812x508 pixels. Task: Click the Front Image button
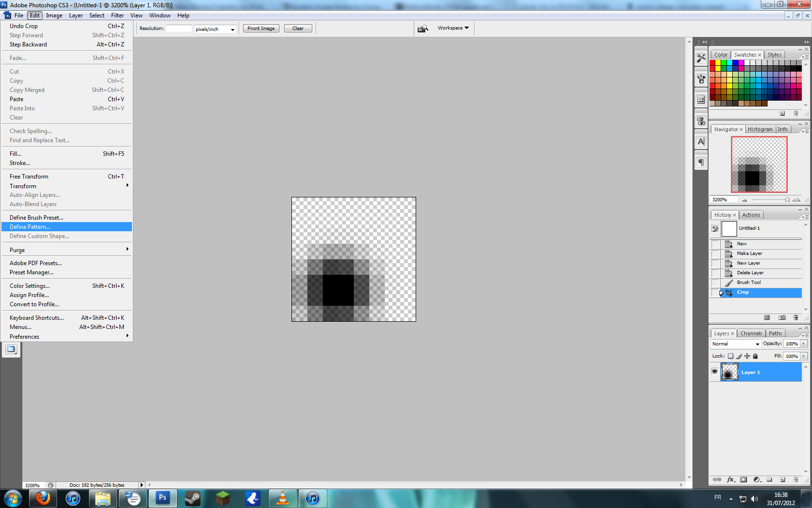coord(261,29)
